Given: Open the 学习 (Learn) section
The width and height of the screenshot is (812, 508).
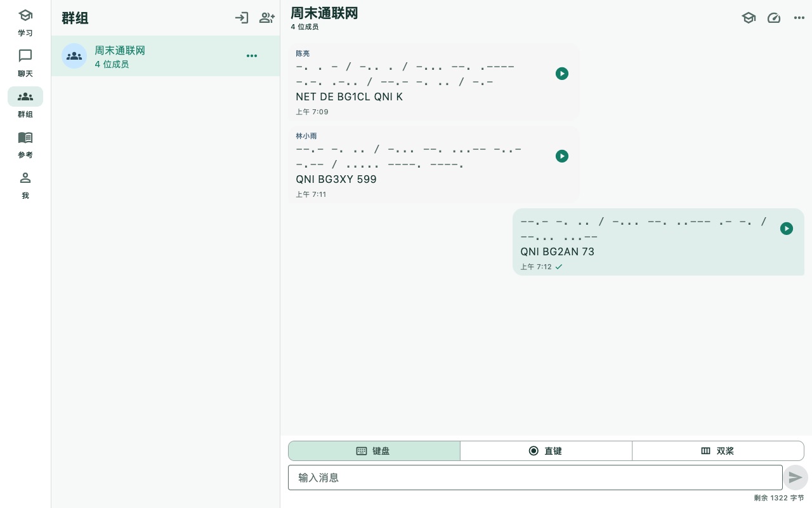Looking at the screenshot, I should point(25,23).
